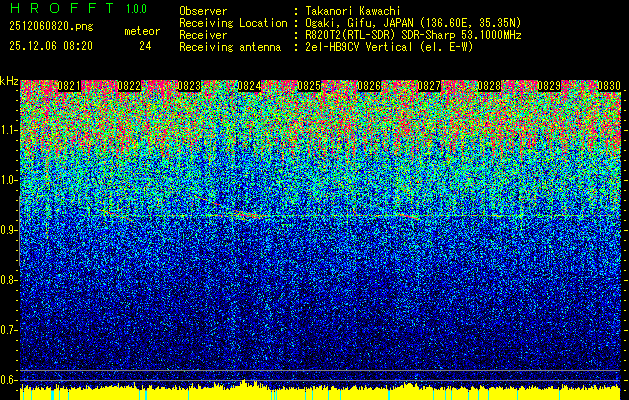Viewport: 629px width, 400px height.
Task: Click the Observer field label
Action: click(203, 11)
